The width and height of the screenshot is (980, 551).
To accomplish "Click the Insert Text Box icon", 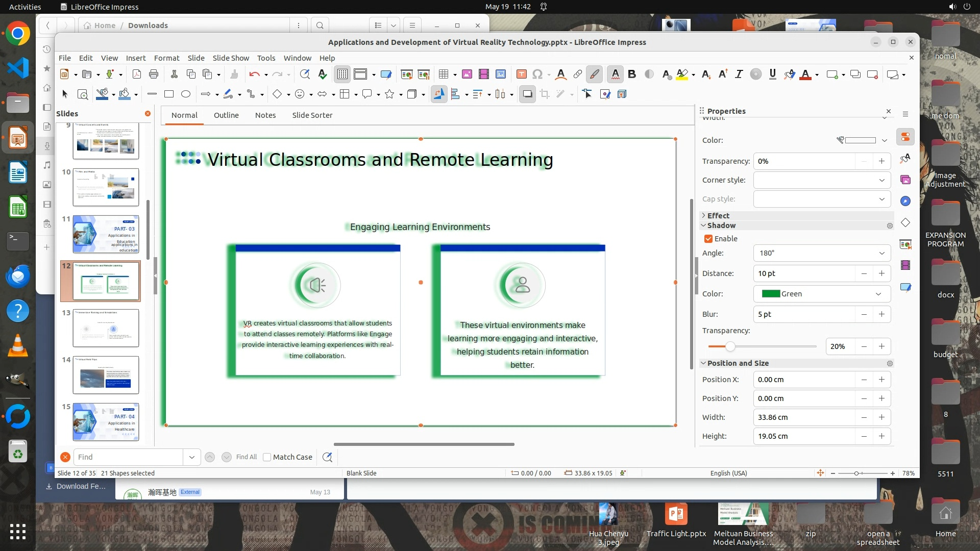I will click(x=521, y=74).
